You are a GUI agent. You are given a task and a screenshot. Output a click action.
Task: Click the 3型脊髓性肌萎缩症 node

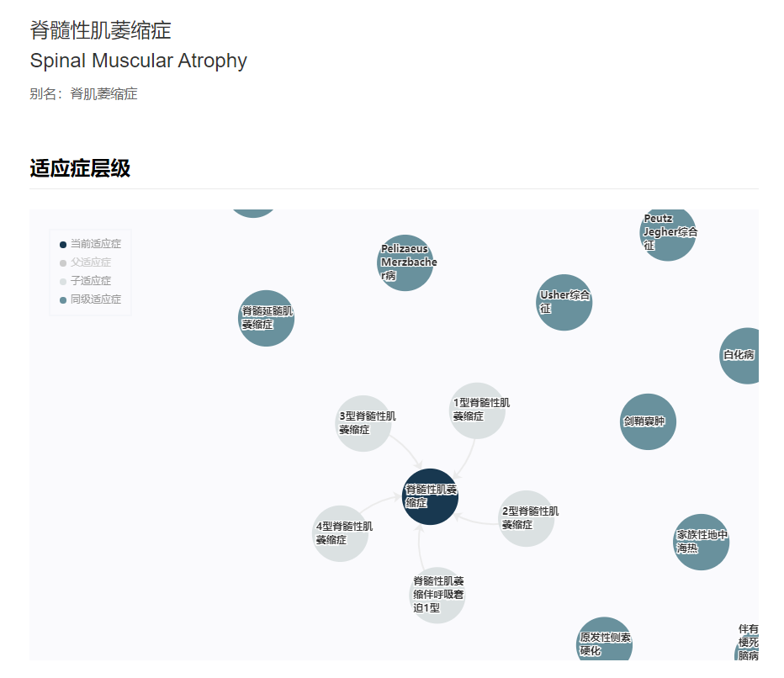click(x=363, y=422)
